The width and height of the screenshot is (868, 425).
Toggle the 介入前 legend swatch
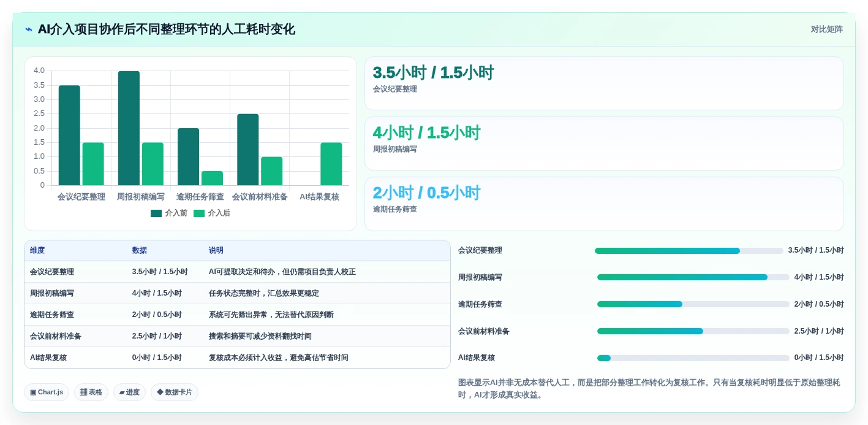pos(156,213)
